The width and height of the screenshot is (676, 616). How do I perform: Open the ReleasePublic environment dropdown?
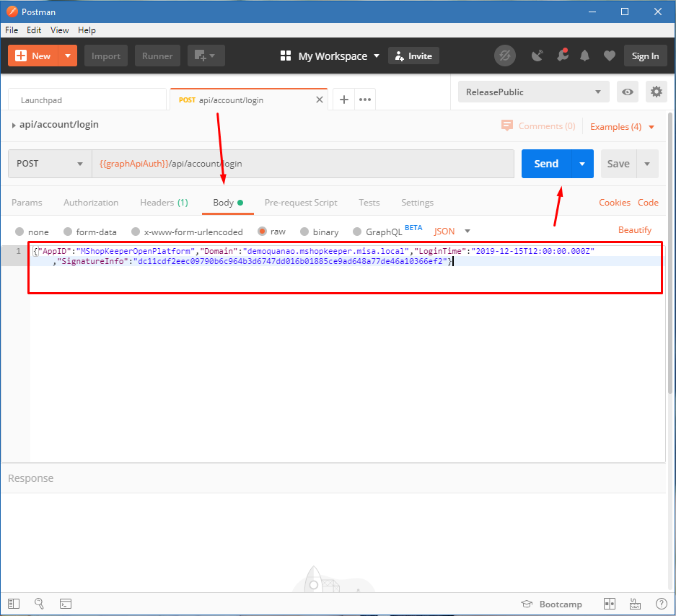pyautogui.click(x=534, y=92)
